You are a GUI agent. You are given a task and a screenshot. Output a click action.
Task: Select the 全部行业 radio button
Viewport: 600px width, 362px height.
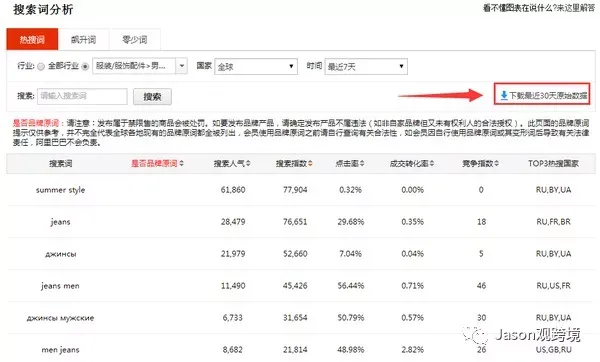41,67
